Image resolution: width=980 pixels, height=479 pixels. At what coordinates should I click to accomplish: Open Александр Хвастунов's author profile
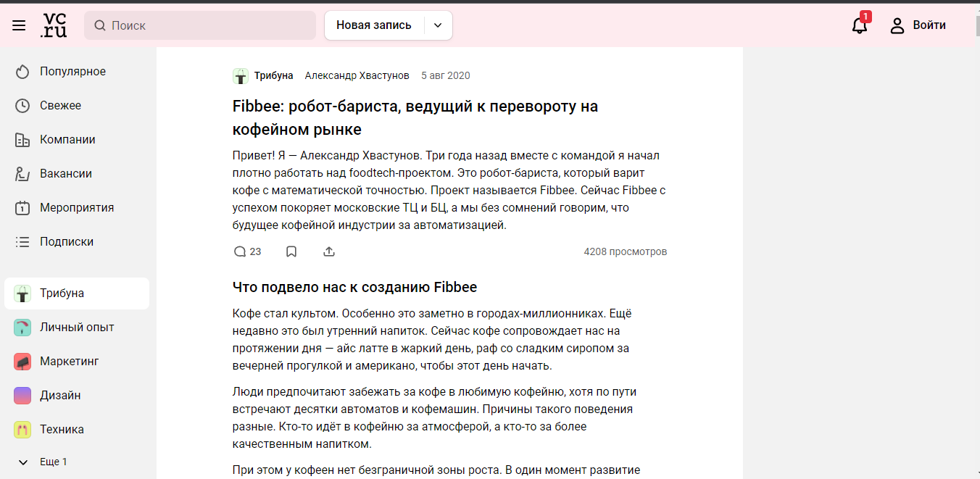357,75
